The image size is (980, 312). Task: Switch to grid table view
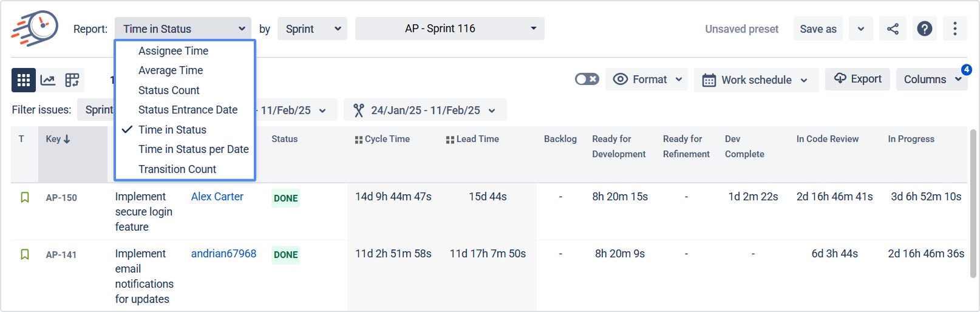click(x=24, y=80)
